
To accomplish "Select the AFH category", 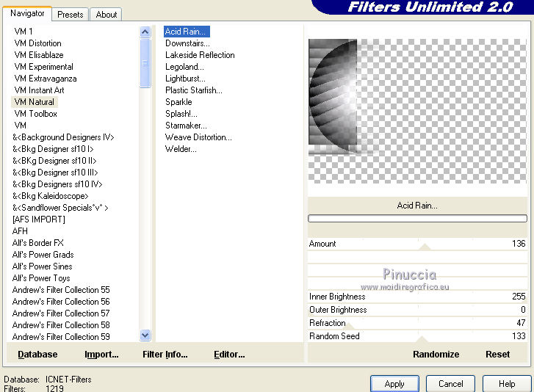I will [x=20, y=231].
